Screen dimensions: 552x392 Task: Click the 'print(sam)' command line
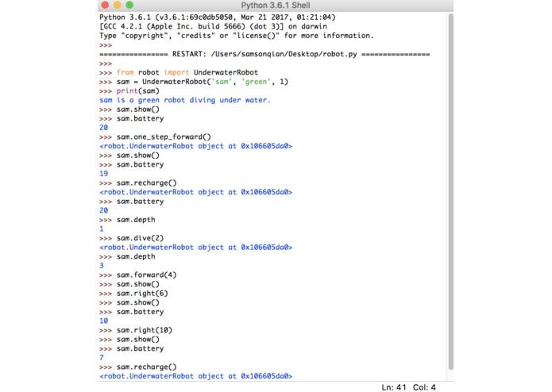point(138,90)
